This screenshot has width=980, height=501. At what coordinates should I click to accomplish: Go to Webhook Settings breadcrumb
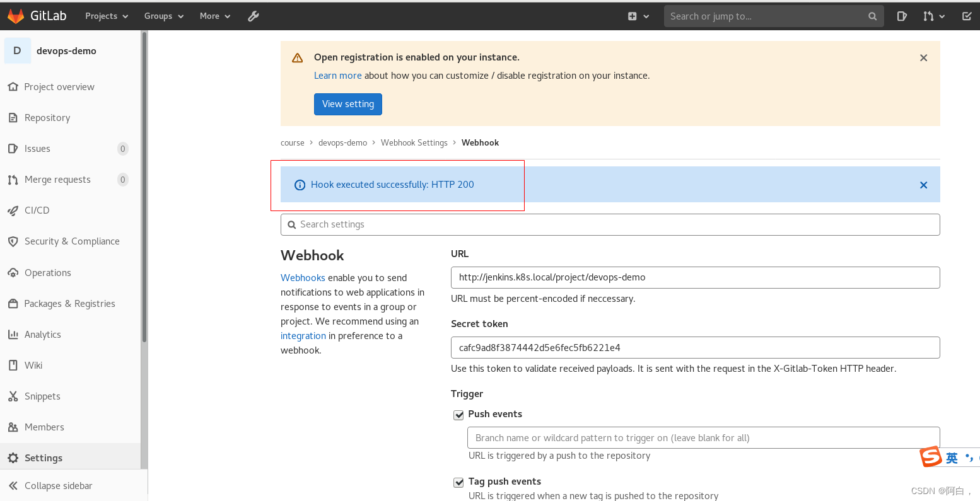click(414, 143)
